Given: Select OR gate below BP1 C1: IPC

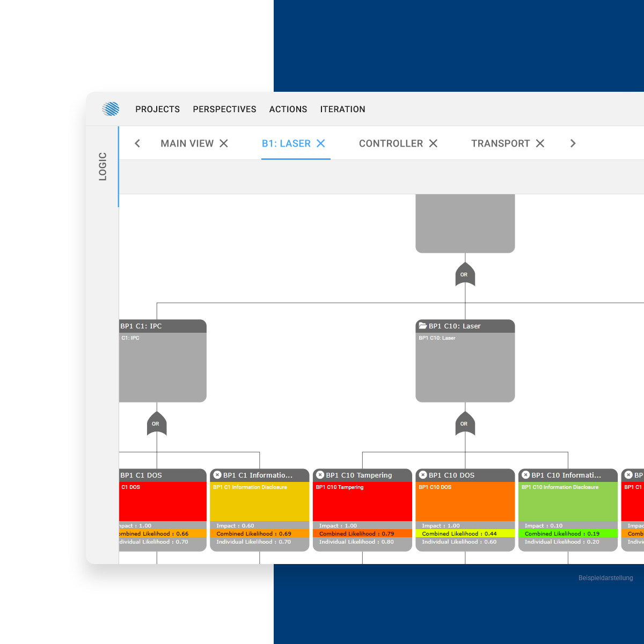Looking at the screenshot, I should pyautogui.click(x=157, y=423).
